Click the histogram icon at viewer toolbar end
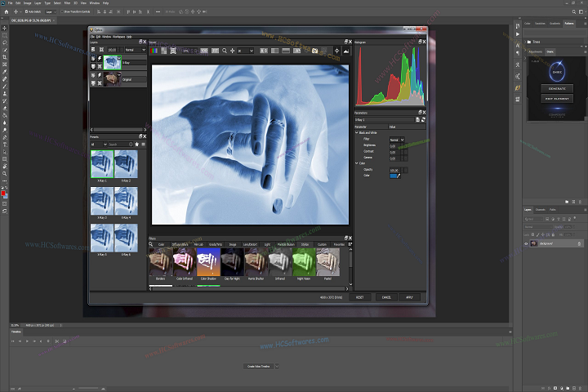Viewport: 588px width, 392px height. (345, 51)
